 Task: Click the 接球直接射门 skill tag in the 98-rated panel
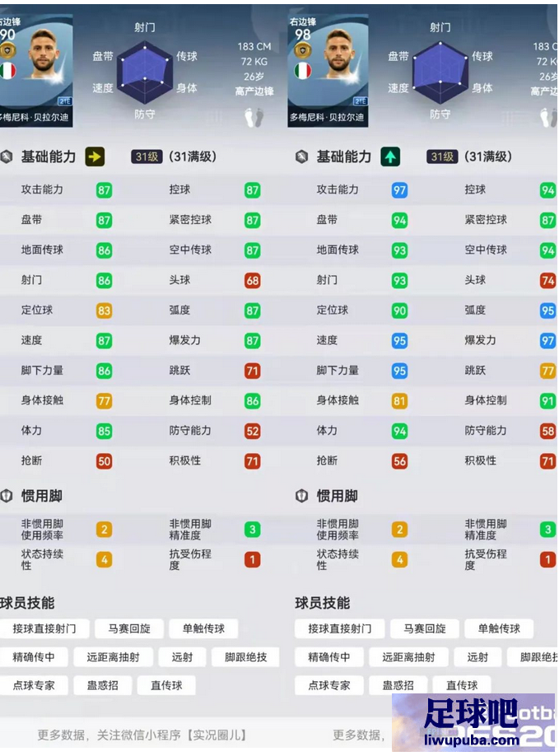[340, 628]
